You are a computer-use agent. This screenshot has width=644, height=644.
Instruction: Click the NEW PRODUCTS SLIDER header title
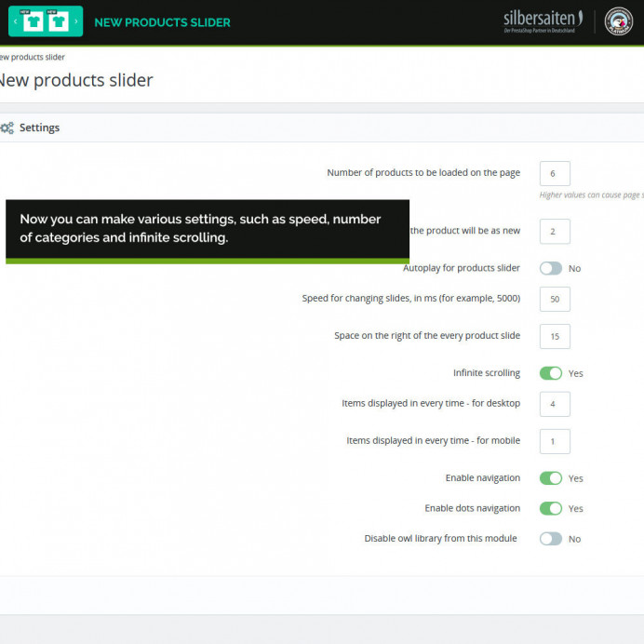pos(162,22)
